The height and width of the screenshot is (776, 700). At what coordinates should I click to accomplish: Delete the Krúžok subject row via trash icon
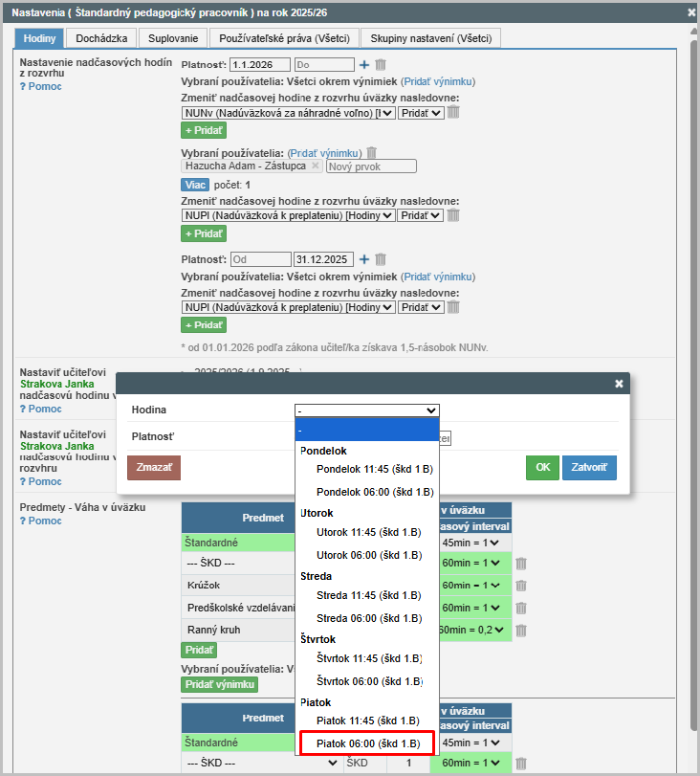point(521,585)
